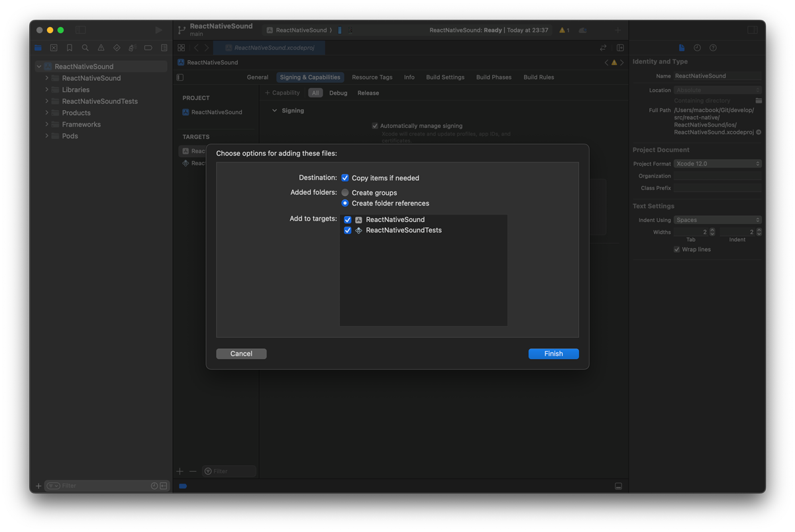Select the All configuration filter
Screen dimensions: 795x532
tap(315, 93)
